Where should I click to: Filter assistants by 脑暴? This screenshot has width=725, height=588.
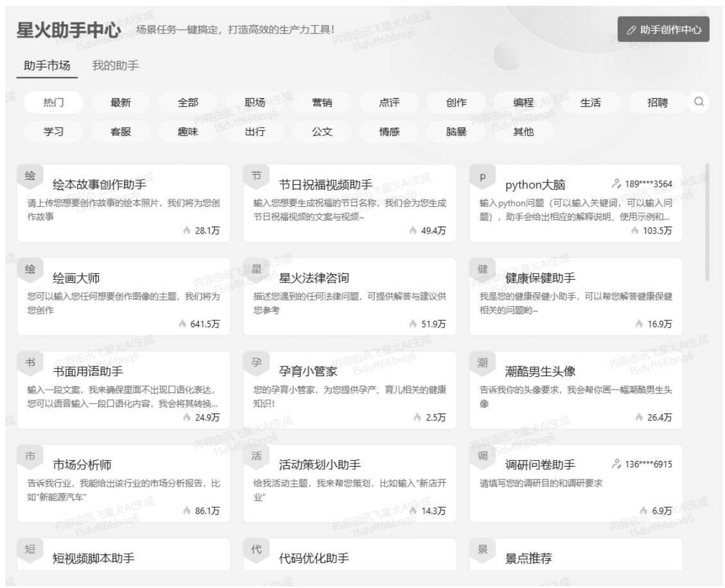click(x=456, y=132)
